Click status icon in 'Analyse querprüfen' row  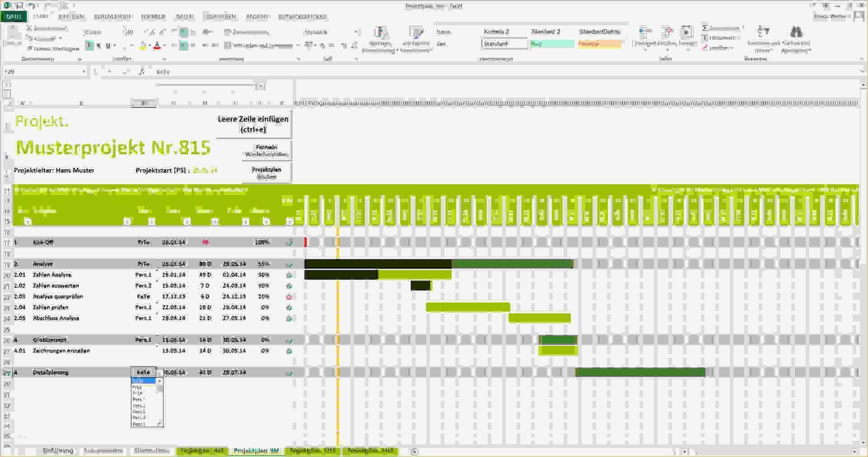(x=289, y=297)
